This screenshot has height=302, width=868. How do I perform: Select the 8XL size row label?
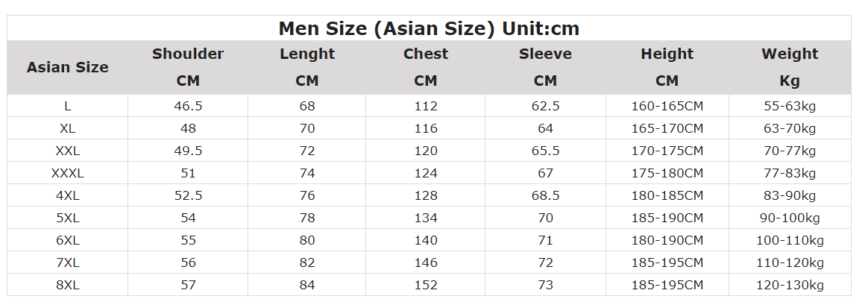click(68, 286)
